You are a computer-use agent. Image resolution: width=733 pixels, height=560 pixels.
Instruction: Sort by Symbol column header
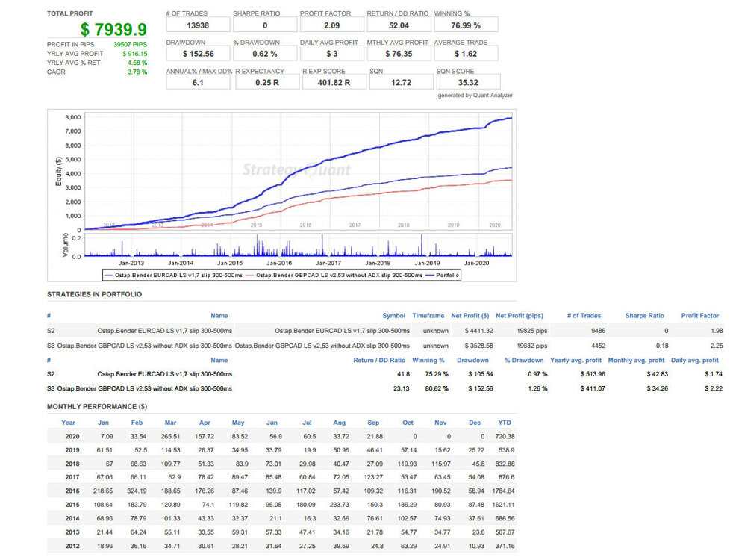393,316
